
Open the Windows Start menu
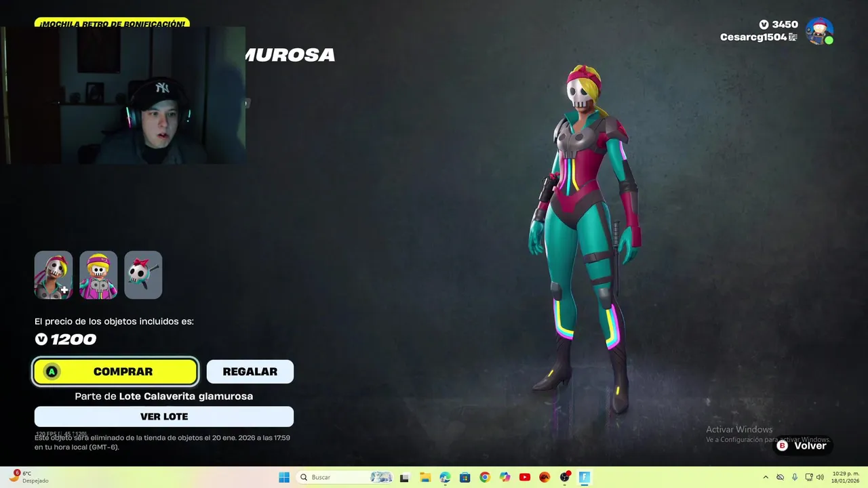point(284,477)
